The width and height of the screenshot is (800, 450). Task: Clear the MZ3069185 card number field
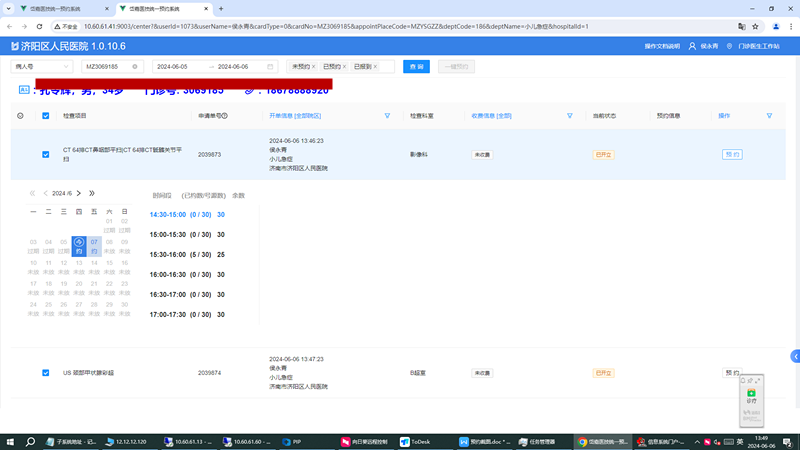[135, 67]
